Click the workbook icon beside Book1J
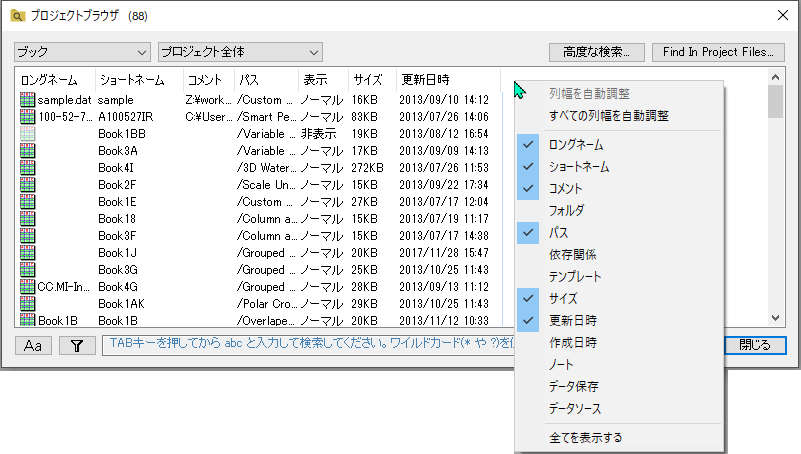The width and height of the screenshot is (801, 454). (x=28, y=253)
